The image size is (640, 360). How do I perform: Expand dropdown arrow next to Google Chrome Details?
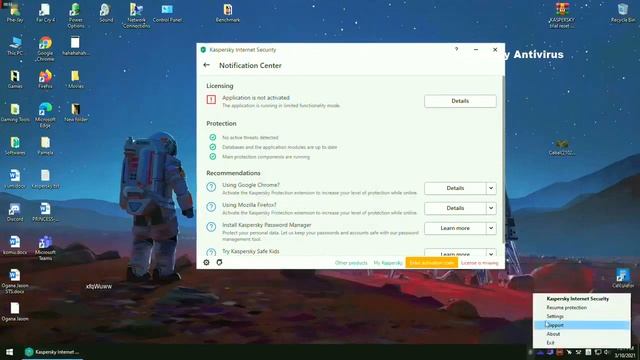(491, 188)
